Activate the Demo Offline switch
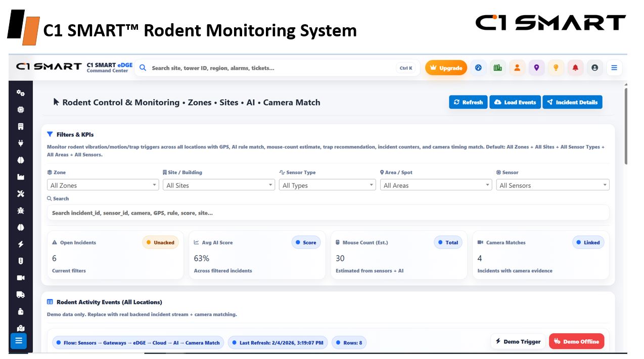This screenshot has height=359, width=644. [577, 341]
